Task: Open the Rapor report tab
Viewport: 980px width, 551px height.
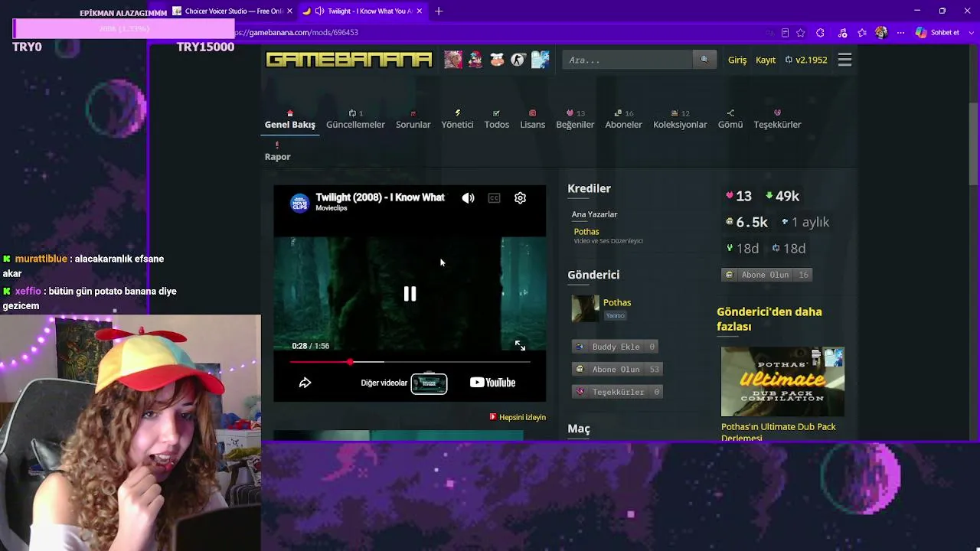Action: (277, 151)
